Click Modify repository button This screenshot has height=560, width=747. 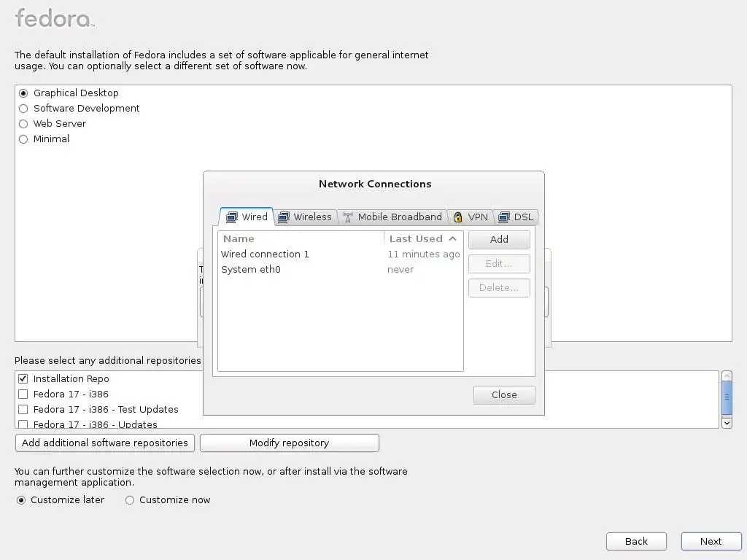(x=289, y=443)
